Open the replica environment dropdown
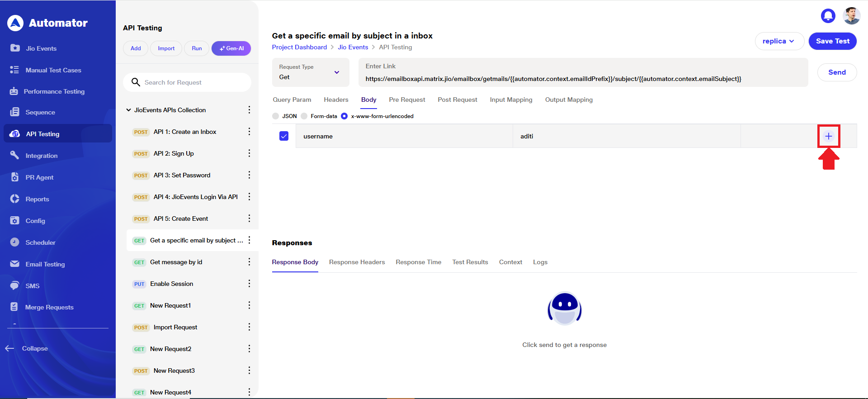868x399 pixels. pos(779,41)
